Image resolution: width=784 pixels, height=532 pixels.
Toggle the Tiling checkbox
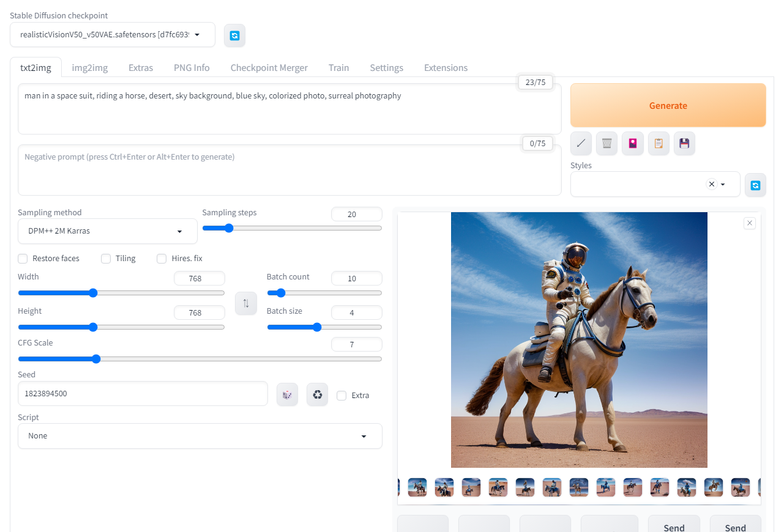pyautogui.click(x=106, y=259)
